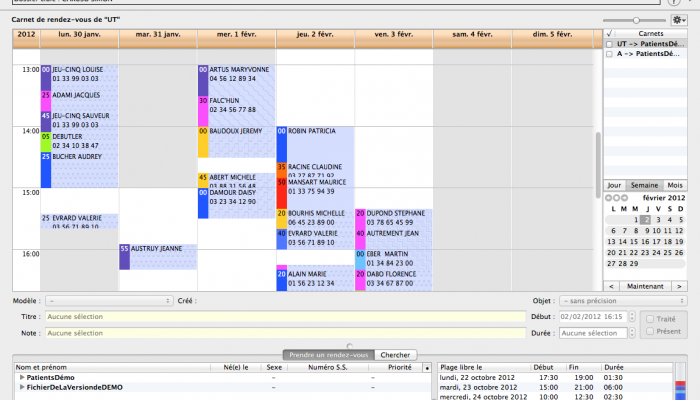700x400 pixels.
Task: Click the ven. 3 févr. day header
Action: [394, 38]
